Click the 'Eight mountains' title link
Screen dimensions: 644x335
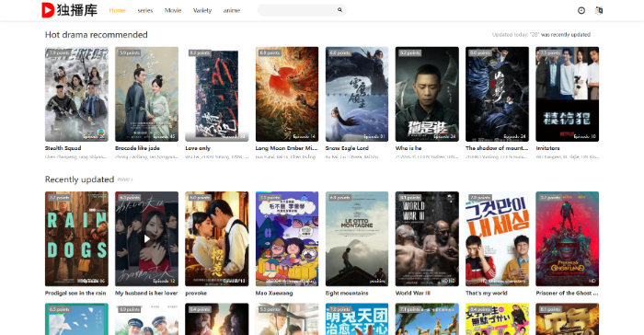pos(347,293)
